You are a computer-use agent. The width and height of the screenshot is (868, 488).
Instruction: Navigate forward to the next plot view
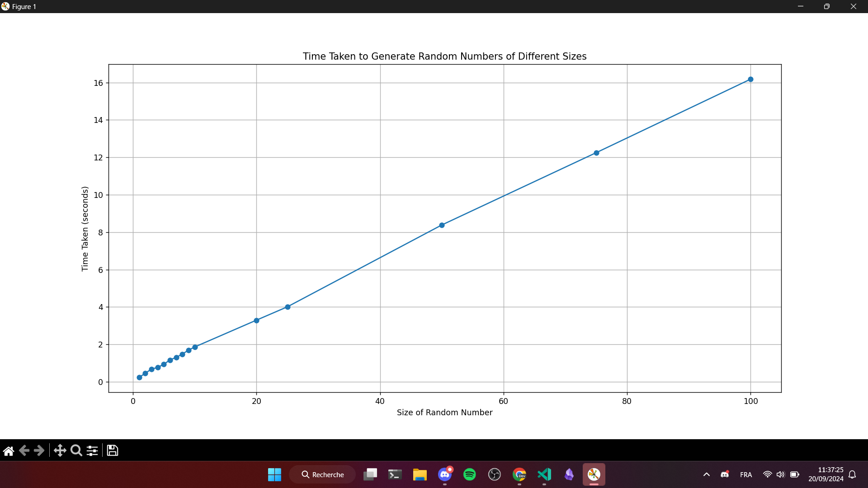coord(40,450)
